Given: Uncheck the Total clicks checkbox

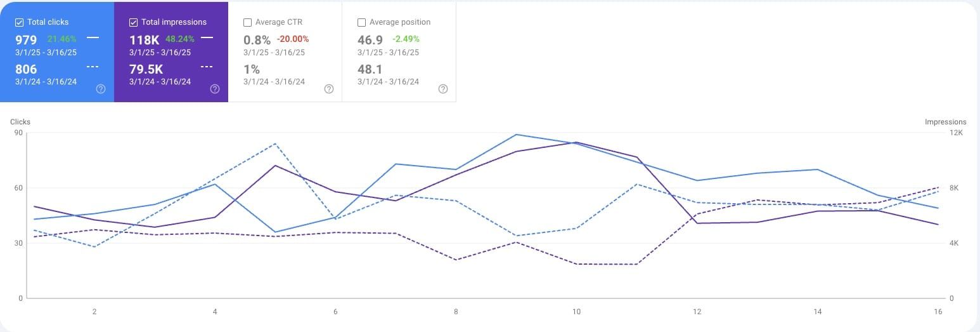Looking at the screenshot, I should (x=19, y=22).
